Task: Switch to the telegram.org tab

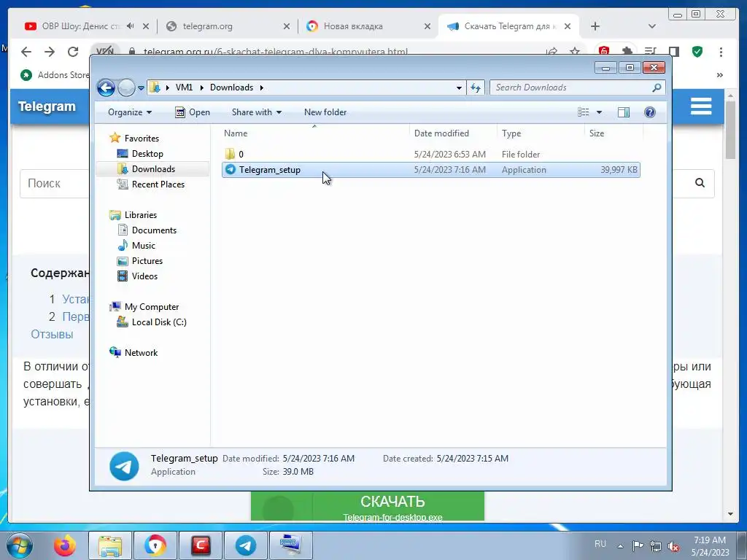Action: [x=208, y=26]
